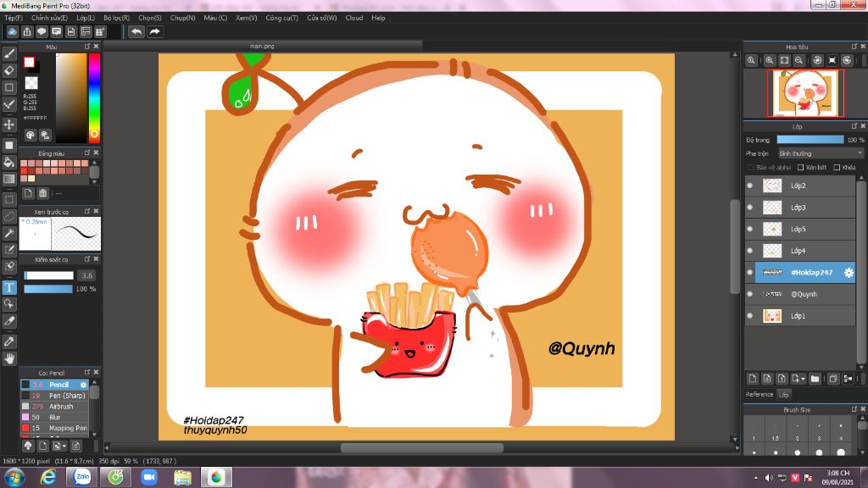The image size is (868, 488).
Task: Fit canvas to navigator window
Action: click(x=784, y=60)
